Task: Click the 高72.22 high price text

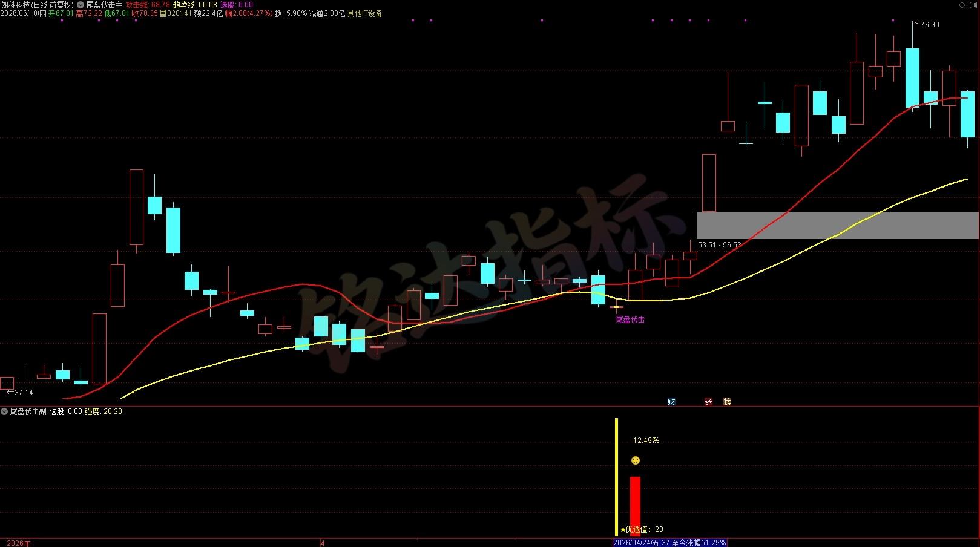Action: point(89,13)
